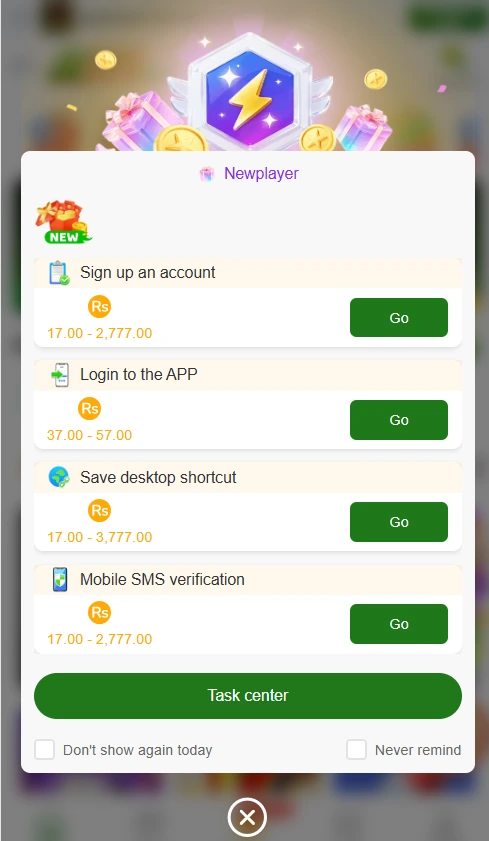Click the globe icon beside Save desktop shortcut
Screen dimensions: 489x841
tap(59, 477)
